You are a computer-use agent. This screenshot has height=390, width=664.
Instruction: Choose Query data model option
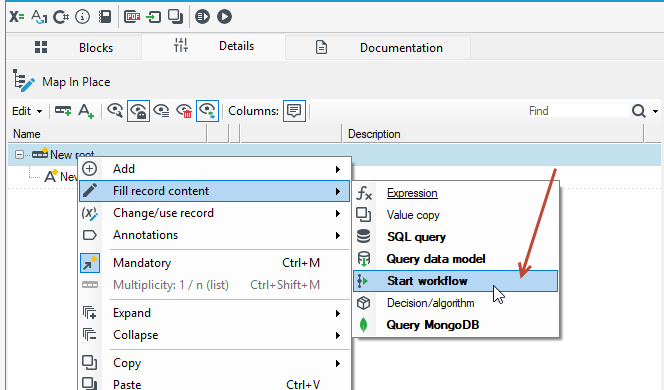tap(455, 259)
